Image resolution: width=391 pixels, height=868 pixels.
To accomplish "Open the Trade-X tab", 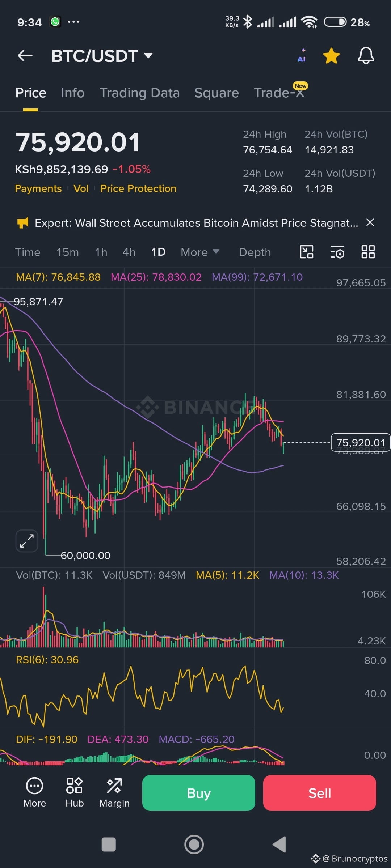I will pos(279,93).
